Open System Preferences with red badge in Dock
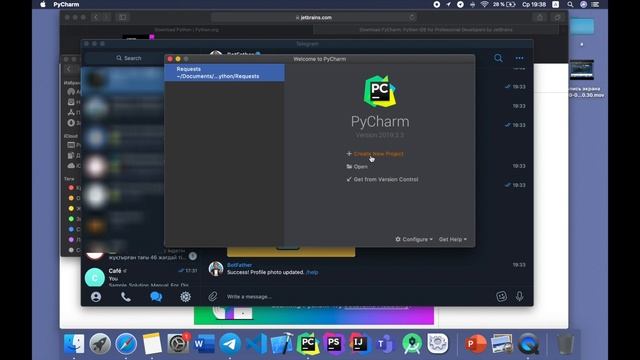The height and width of the screenshot is (360, 640). click(x=178, y=344)
